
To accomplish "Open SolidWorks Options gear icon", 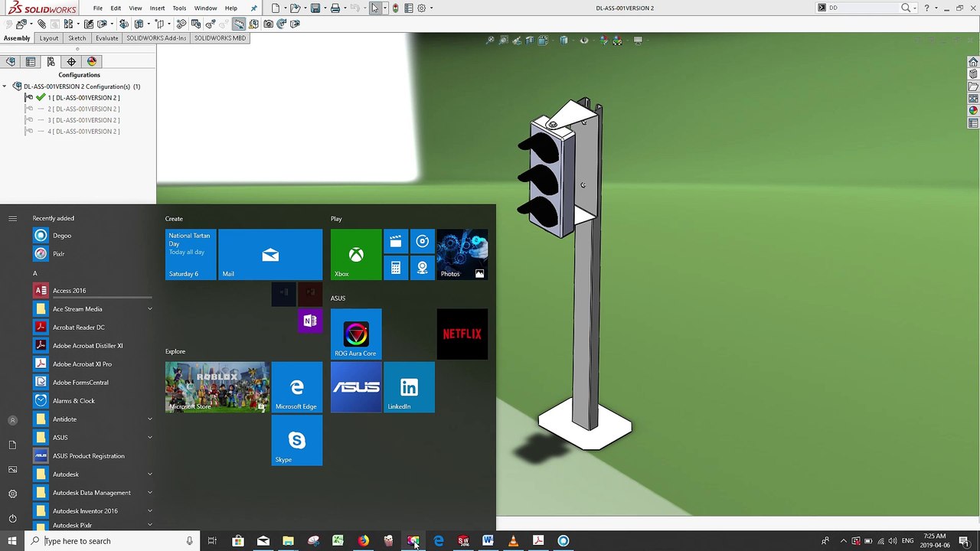I will 421,8.
